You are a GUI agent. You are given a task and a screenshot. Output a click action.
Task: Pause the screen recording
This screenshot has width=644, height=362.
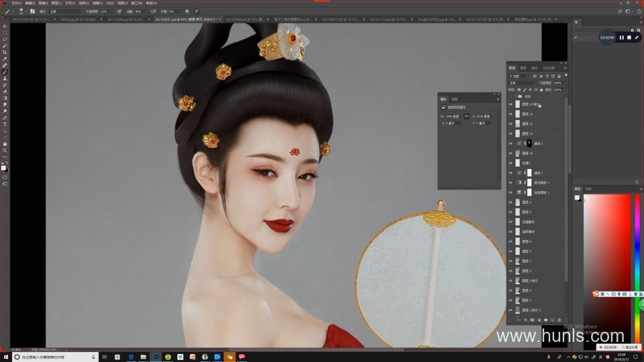(x=622, y=38)
